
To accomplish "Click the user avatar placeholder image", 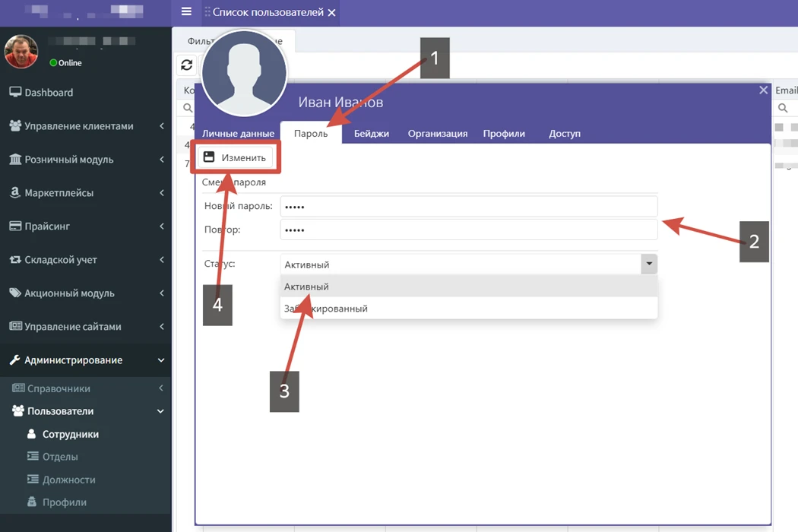I will click(x=244, y=74).
